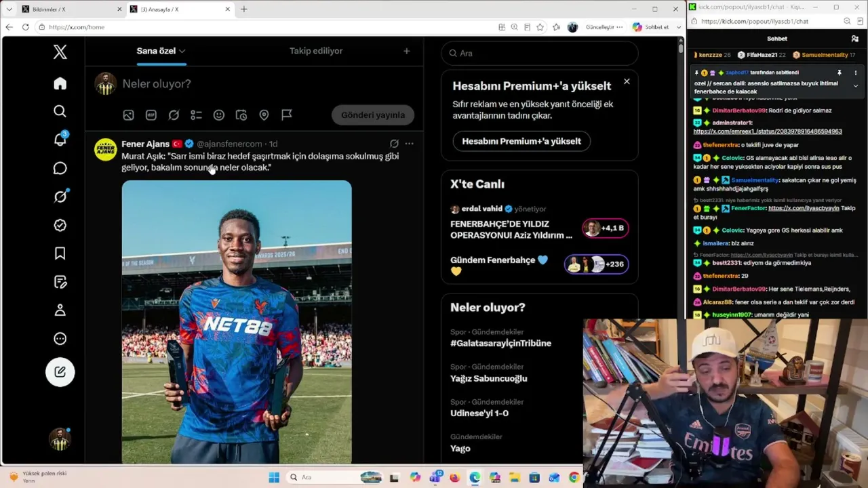Click the Windows taskbar search box

point(335,478)
